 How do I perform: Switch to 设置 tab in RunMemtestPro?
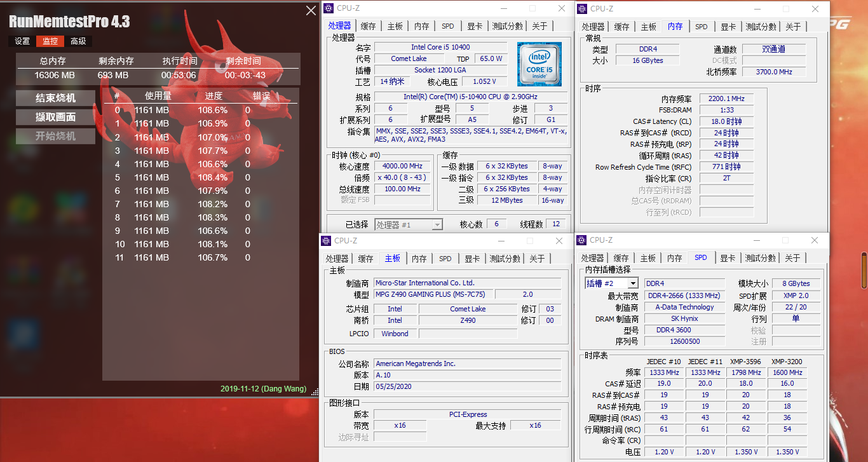[22, 41]
